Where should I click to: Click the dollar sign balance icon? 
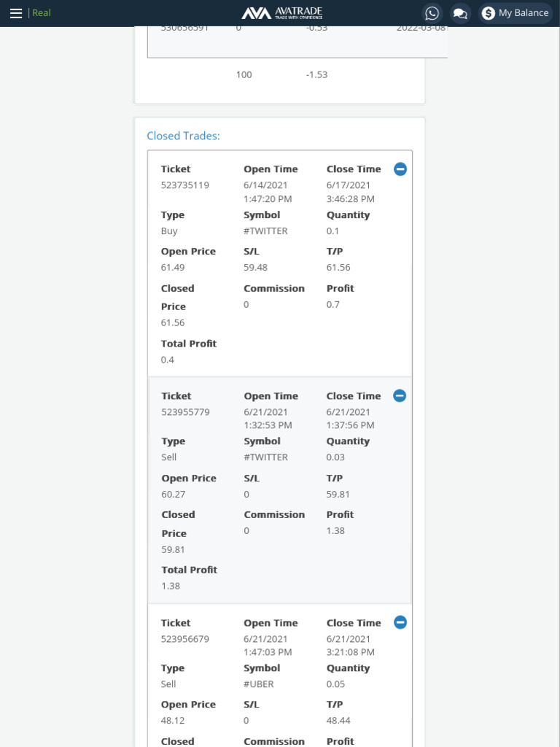click(489, 13)
